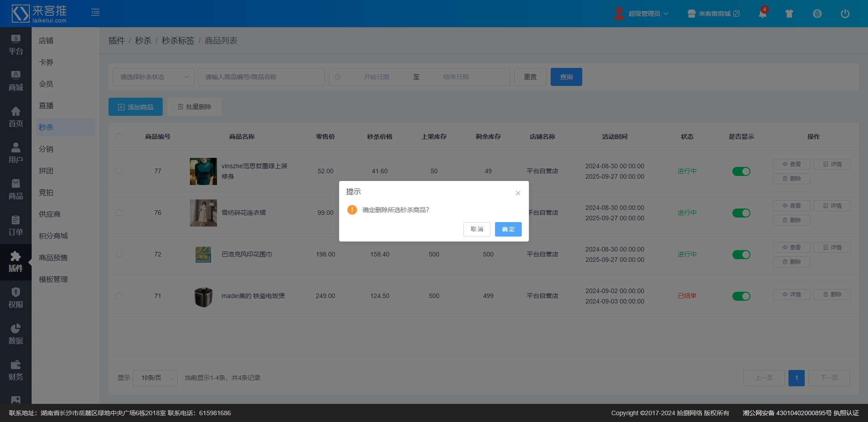Click 取消 to cancel deletion
The height and width of the screenshot is (422, 868).
(476, 229)
